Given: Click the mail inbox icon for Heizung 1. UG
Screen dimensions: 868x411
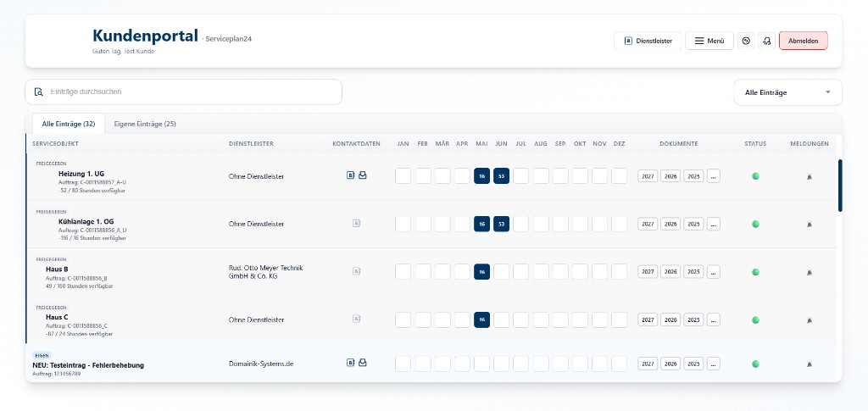Looking at the screenshot, I should 363,175.
